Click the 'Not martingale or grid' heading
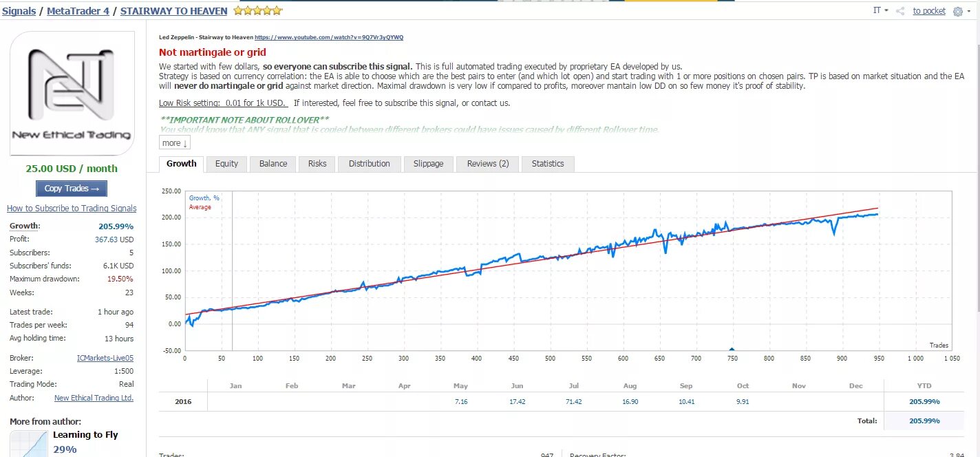The width and height of the screenshot is (980, 457). click(x=213, y=52)
